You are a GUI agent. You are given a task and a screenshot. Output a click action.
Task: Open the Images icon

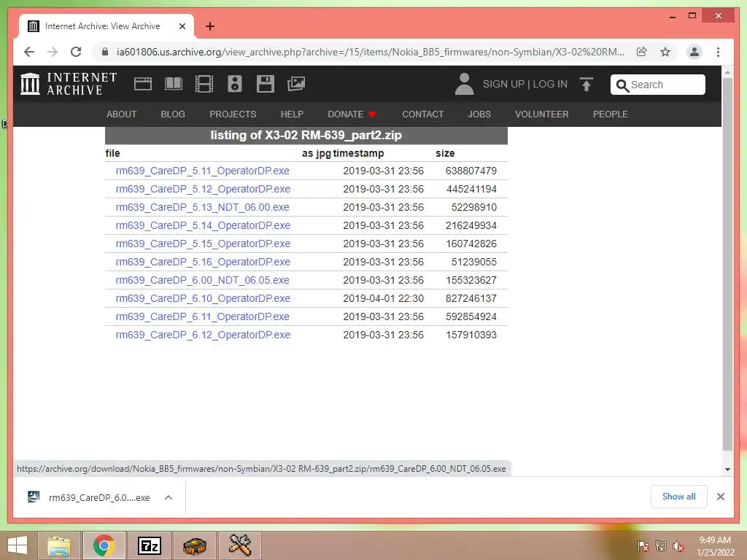tap(296, 84)
